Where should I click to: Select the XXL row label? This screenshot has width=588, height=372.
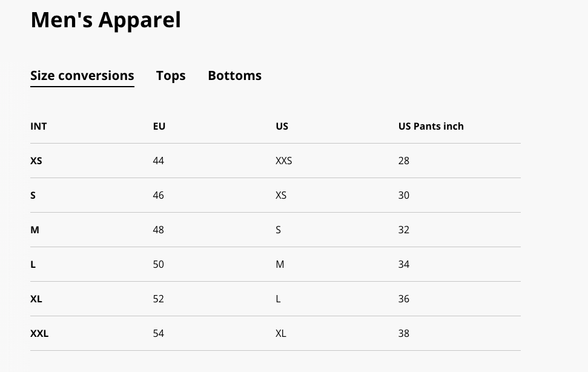39,333
